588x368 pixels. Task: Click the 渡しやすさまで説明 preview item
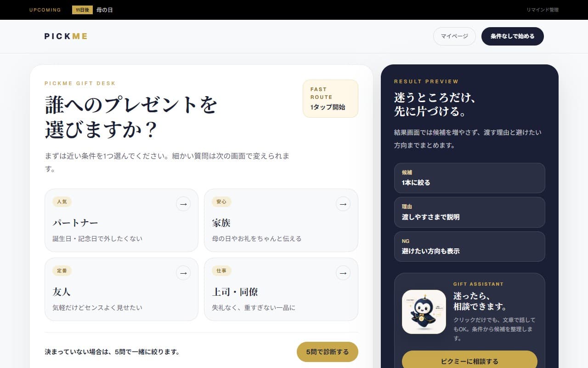coord(469,212)
